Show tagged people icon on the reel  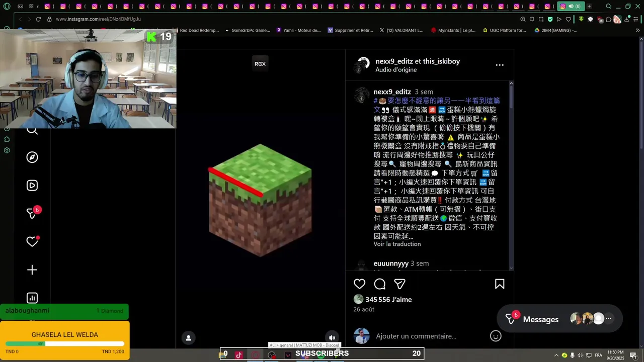tap(188, 338)
